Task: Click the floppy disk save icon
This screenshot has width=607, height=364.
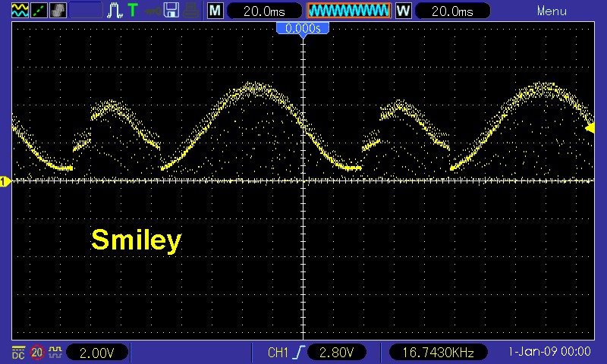Action: click(x=172, y=11)
